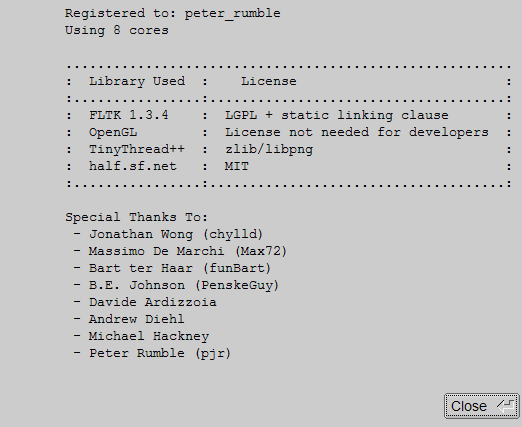The width and height of the screenshot is (522, 427).
Task: Click the 'Special Thanks To:' heading
Action: click(136, 217)
